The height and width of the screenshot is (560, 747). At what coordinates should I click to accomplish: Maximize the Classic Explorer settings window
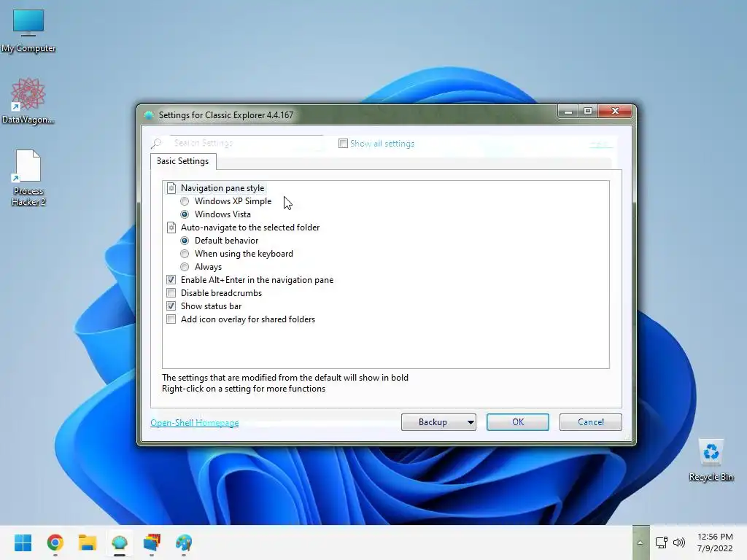588,111
